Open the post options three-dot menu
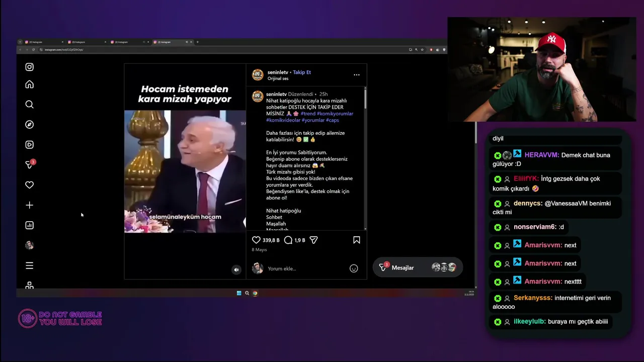 [x=356, y=75]
